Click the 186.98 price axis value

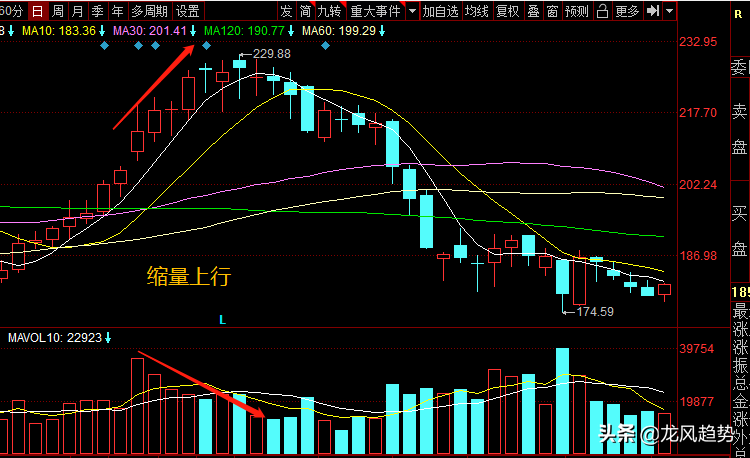pos(698,256)
